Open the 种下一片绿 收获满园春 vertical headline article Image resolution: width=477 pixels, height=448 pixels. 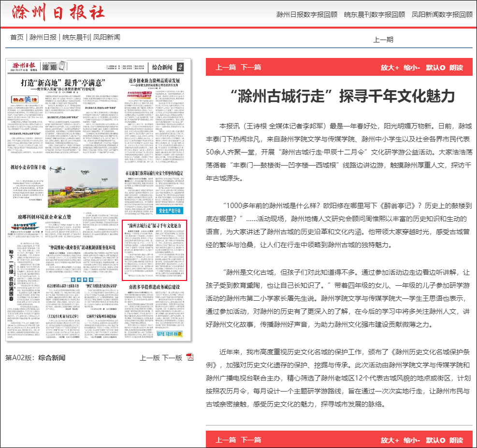(11, 275)
